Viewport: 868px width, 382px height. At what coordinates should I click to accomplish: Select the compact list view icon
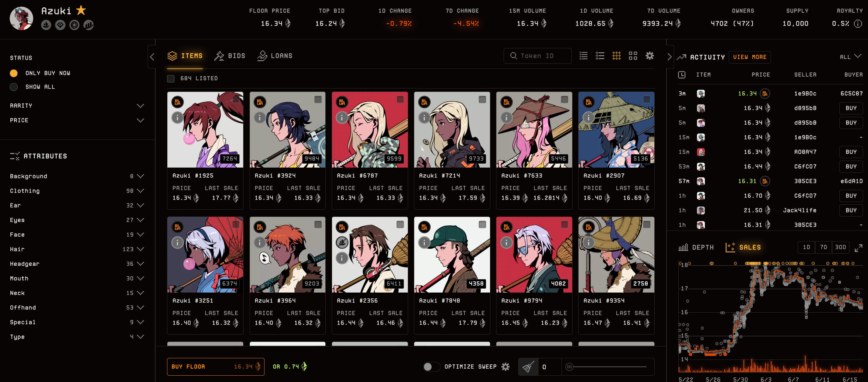(x=583, y=56)
